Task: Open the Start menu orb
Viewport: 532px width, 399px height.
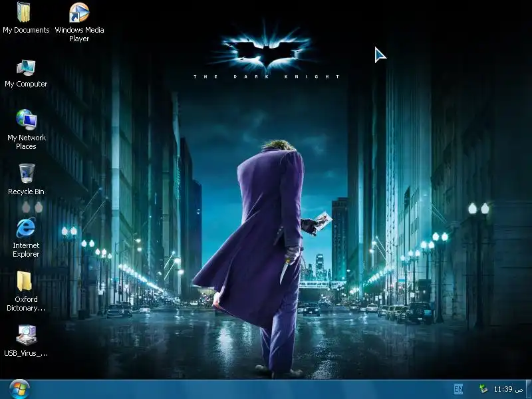Action: [x=19, y=389]
